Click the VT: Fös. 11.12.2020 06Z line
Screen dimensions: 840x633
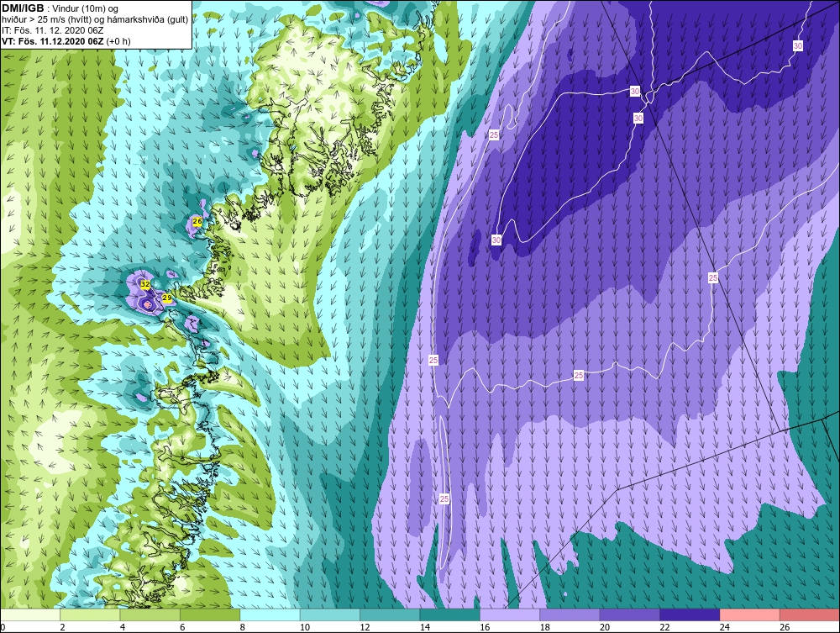66,41
